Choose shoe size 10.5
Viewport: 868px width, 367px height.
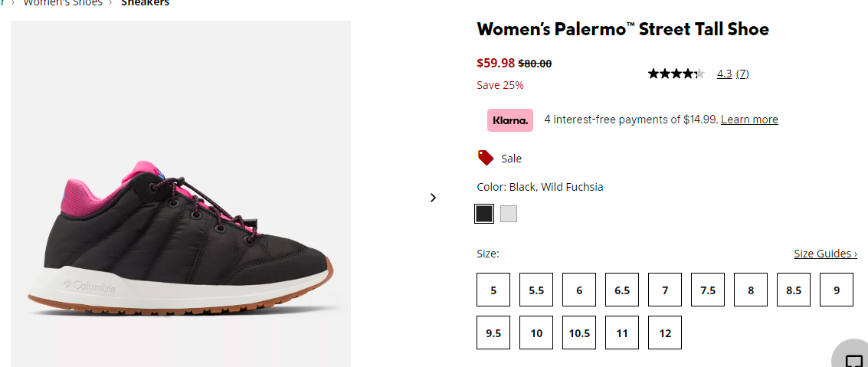point(579,333)
